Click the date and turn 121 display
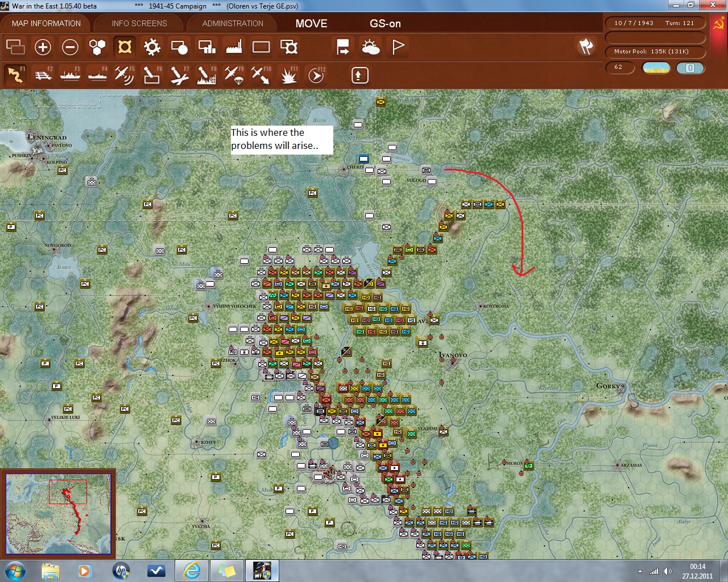 (x=654, y=23)
